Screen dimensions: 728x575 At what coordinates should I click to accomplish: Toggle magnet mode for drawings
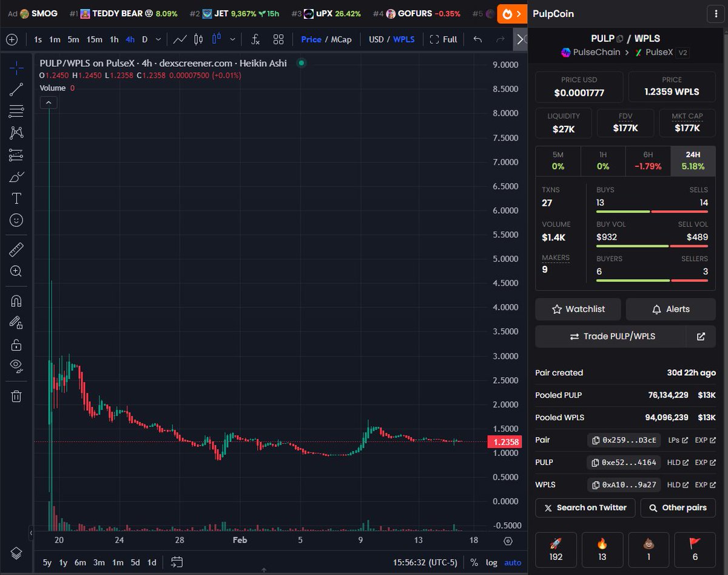pos(16,301)
